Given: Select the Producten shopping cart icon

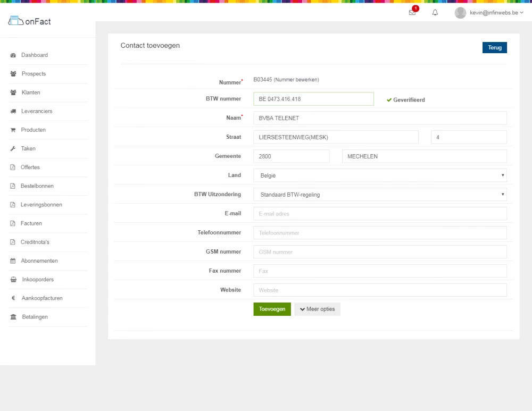Looking at the screenshot, I should pos(13,130).
